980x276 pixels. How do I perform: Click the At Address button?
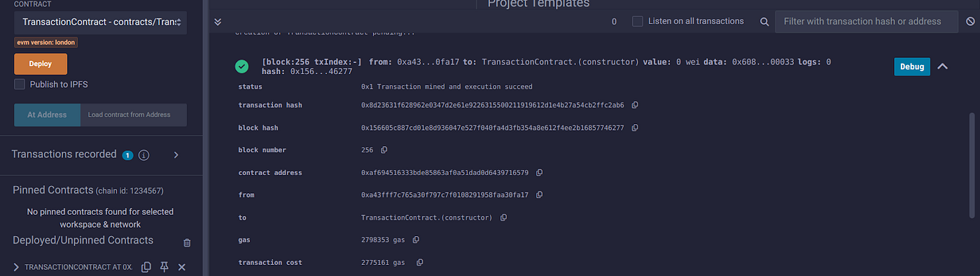click(x=47, y=115)
